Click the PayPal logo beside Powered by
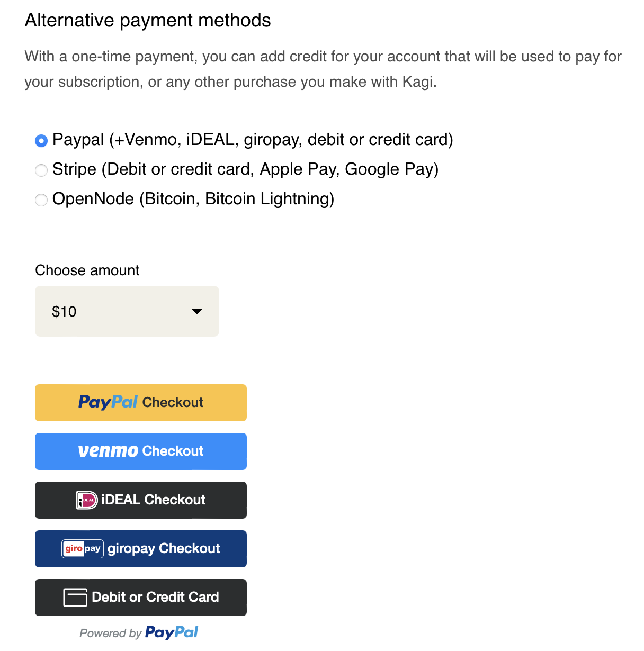 (x=172, y=632)
